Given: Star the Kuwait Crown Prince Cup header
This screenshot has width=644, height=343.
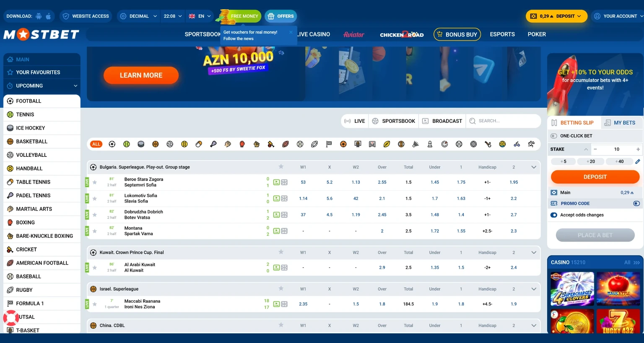Looking at the screenshot, I should (x=281, y=252).
